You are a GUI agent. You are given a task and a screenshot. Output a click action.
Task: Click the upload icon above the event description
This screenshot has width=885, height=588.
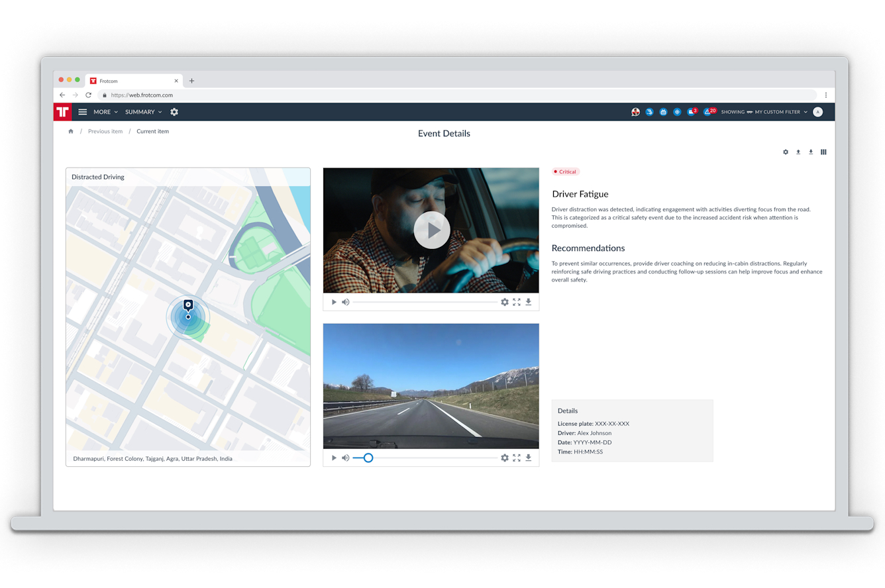coord(798,152)
